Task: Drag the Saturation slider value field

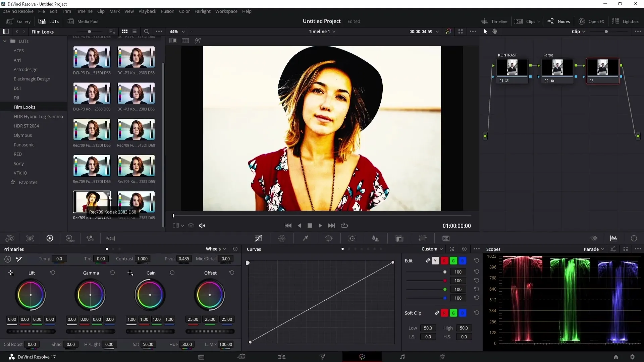Action: (x=148, y=344)
